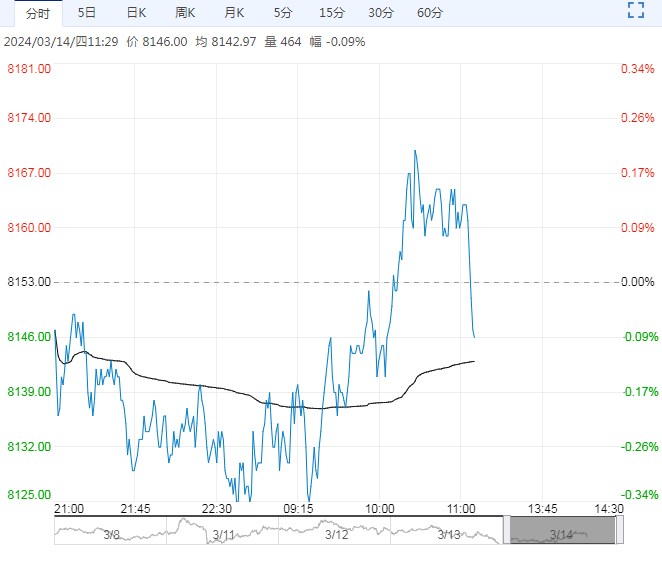Select 3/13 in the timeline navigator
Screen dimensions: 662x564
point(449,536)
